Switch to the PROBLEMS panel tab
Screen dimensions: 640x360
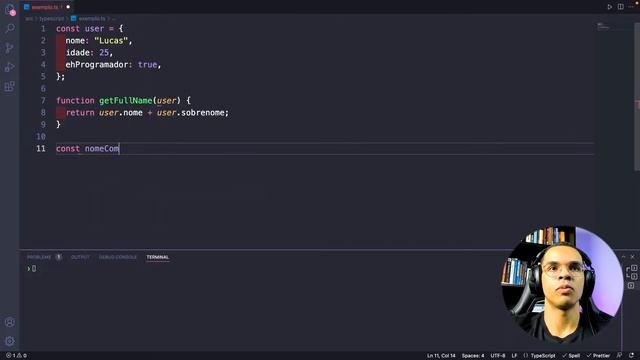(x=44, y=257)
